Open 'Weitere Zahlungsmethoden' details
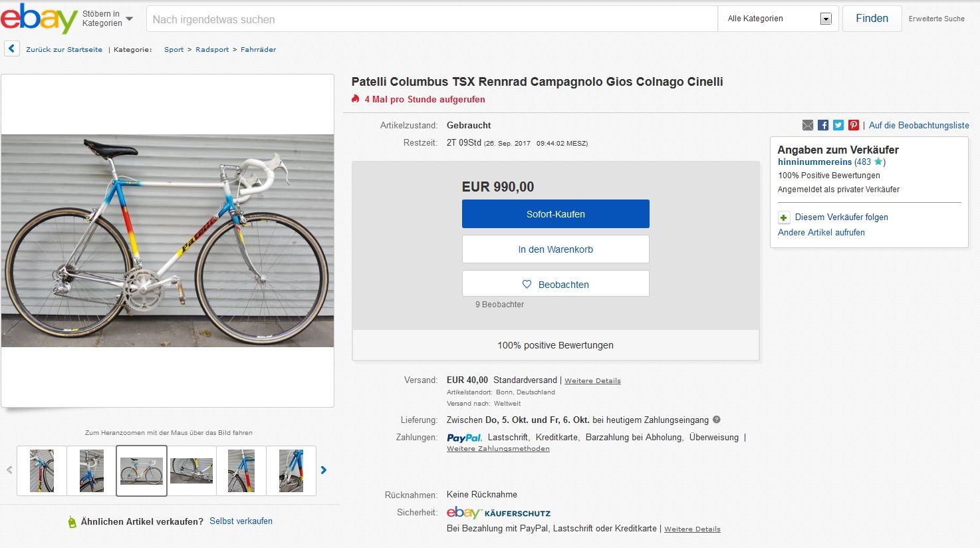 point(498,449)
